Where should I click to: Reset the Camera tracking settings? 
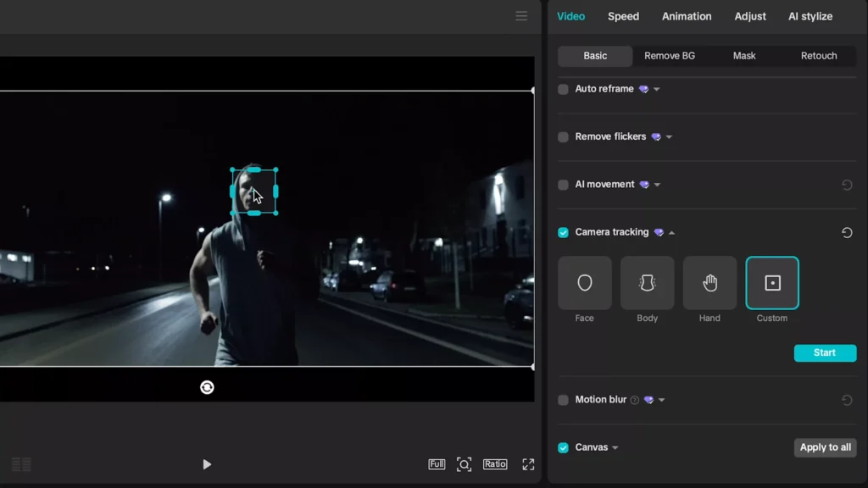(847, 231)
